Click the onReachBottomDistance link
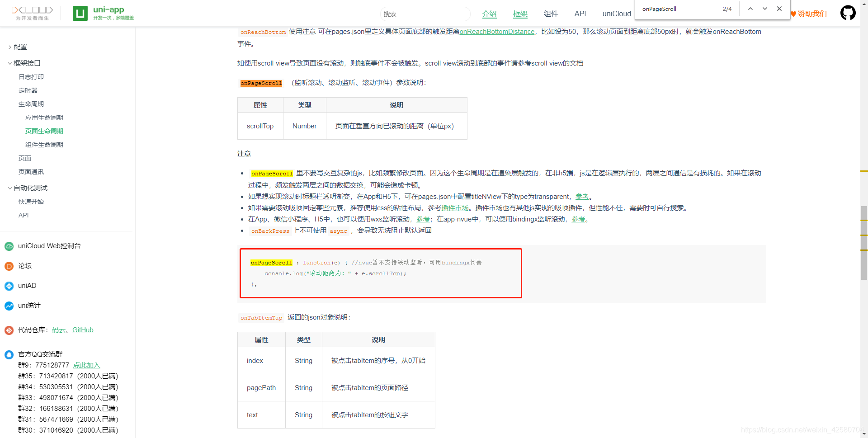The image size is (868, 438). 497,32
